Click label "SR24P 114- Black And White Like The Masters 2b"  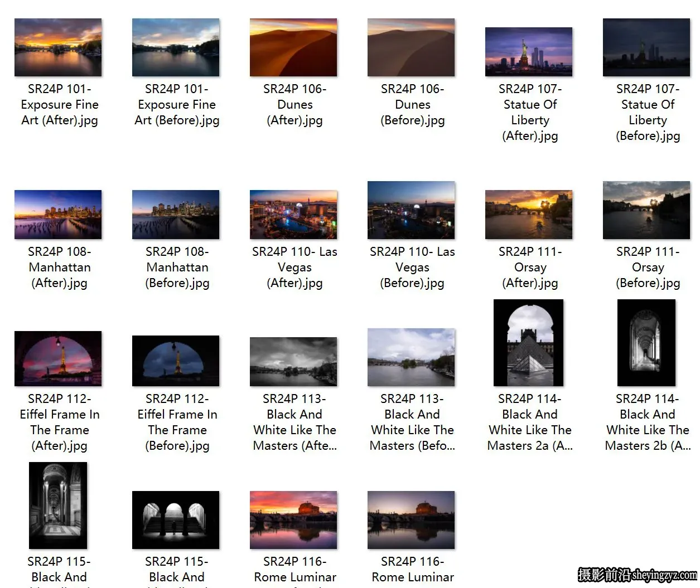tap(648, 422)
